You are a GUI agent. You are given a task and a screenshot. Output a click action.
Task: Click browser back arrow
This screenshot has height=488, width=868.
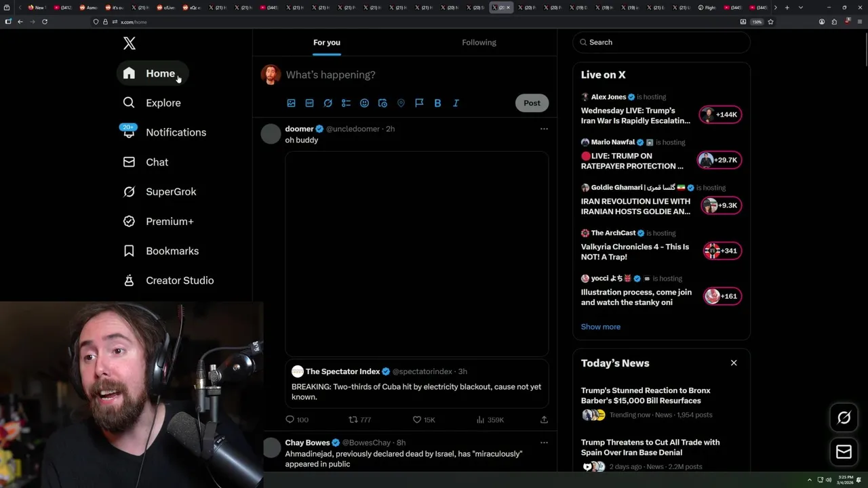click(20, 22)
